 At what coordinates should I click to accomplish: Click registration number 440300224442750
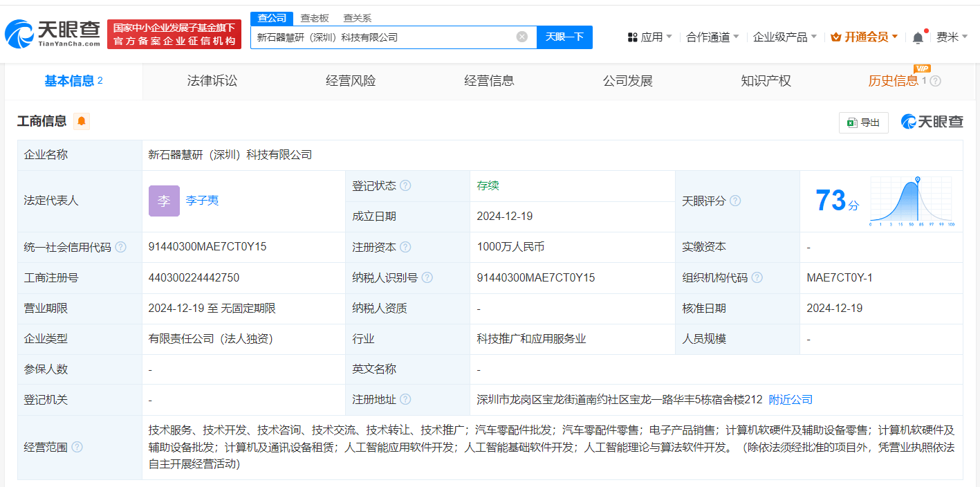pyautogui.click(x=194, y=277)
